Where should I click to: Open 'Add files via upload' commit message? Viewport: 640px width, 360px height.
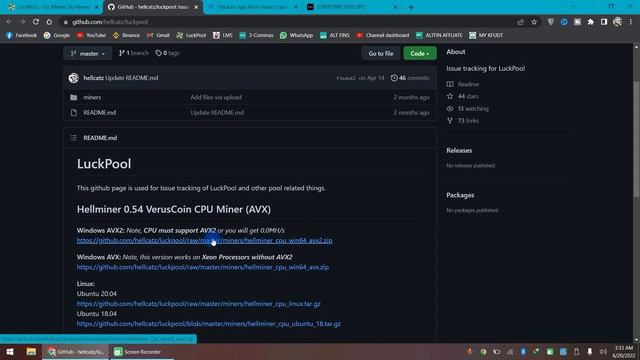coord(216,98)
